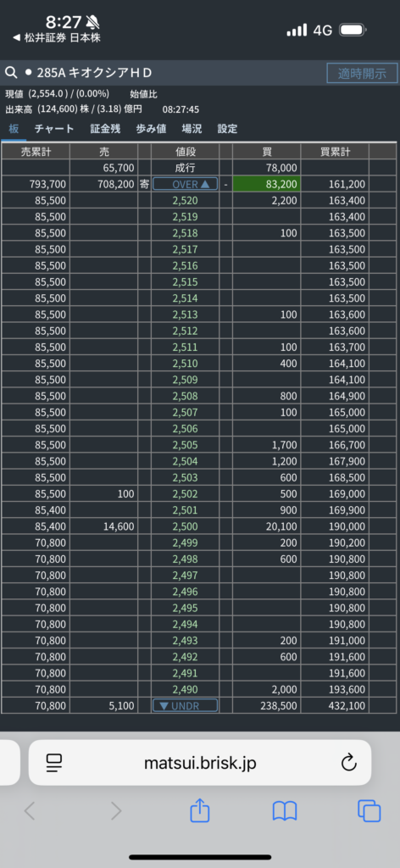
Task: Open page reader menu icon
Action: 54,764
